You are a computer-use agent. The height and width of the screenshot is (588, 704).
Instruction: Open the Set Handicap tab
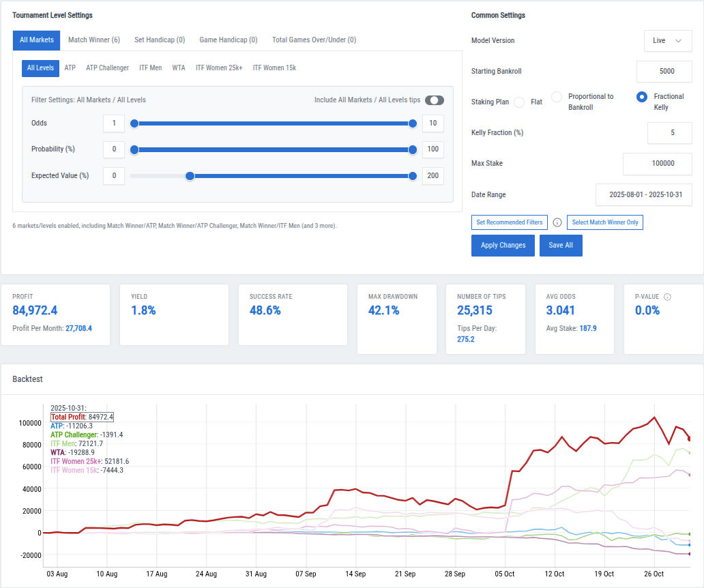click(x=160, y=40)
